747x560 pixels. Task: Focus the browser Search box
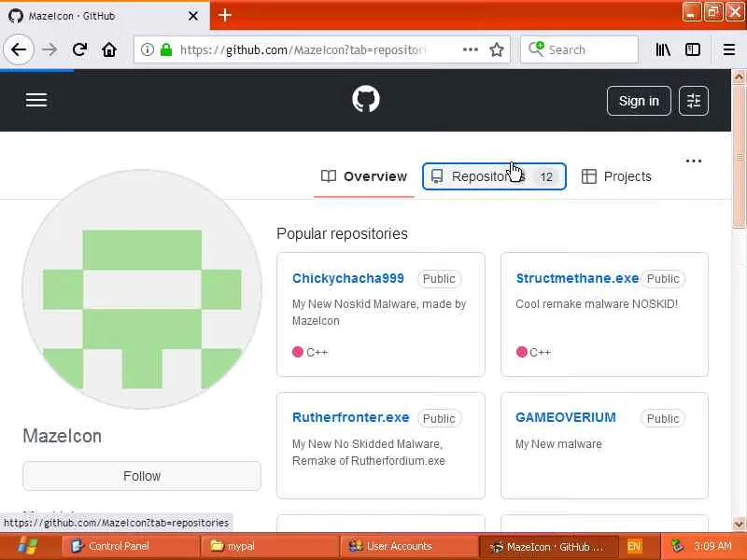(579, 49)
